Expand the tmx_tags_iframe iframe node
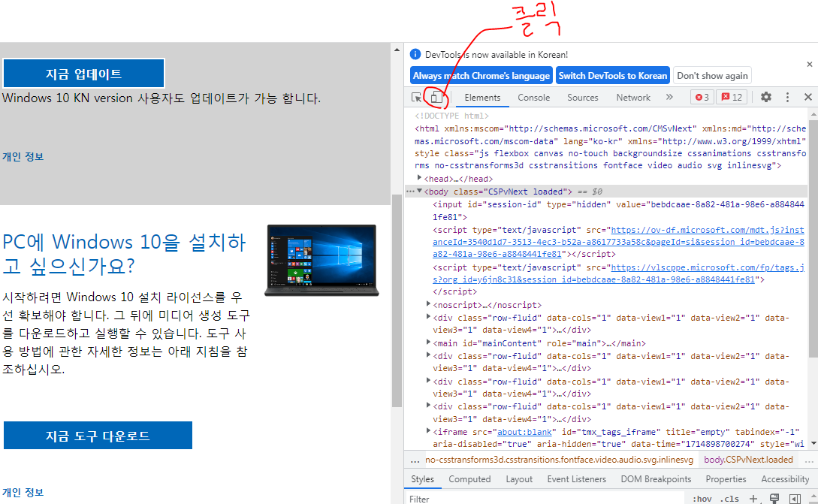The width and height of the screenshot is (818, 504). coord(428,431)
